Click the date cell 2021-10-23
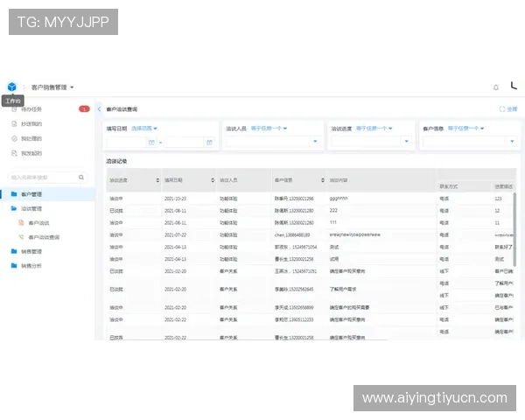 pos(176,199)
